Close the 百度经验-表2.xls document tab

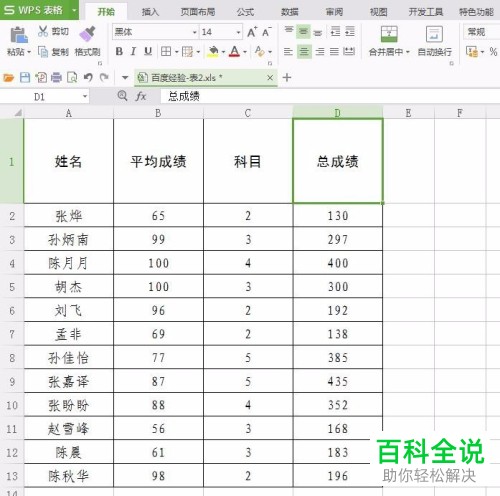[x=270, y=78]
